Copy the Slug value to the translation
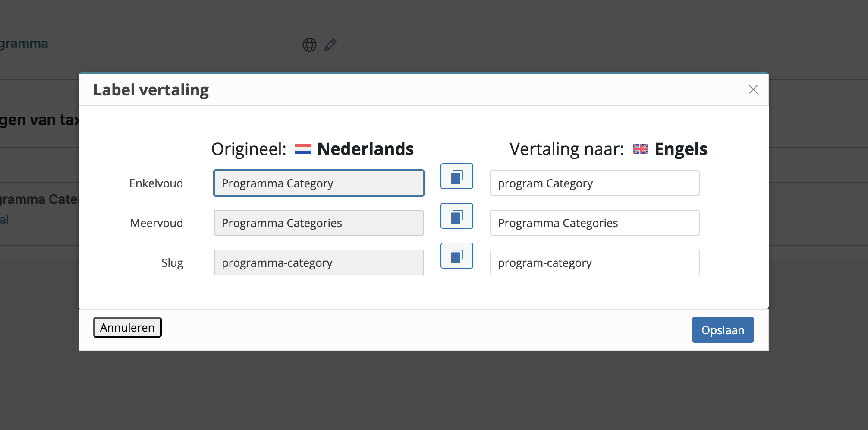This screenshot has width=868, height=430. pyautogui.click(x=456, y=256)
